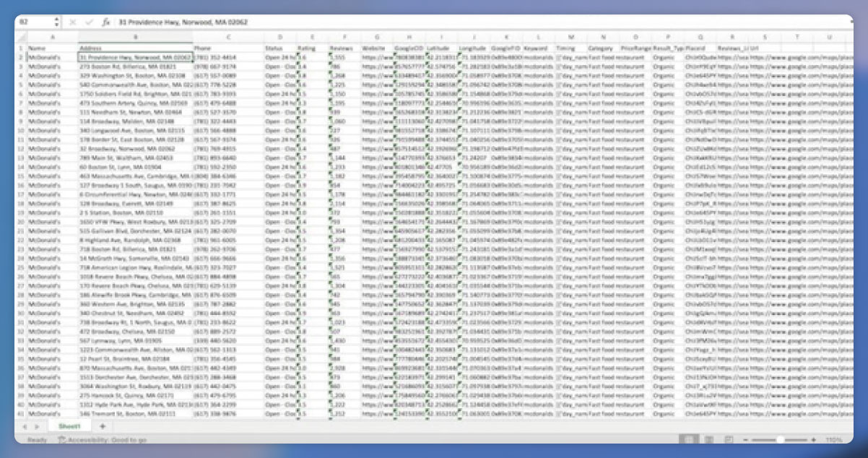Click the Insert Function fx icon
The height and width of the screenshot is (458, 868).
tap(106, 22)
